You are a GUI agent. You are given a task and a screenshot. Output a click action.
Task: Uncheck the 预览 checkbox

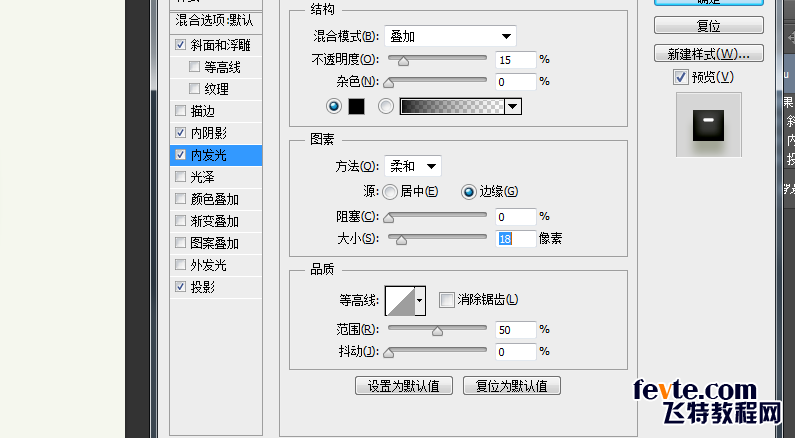[x=681, y=77]
